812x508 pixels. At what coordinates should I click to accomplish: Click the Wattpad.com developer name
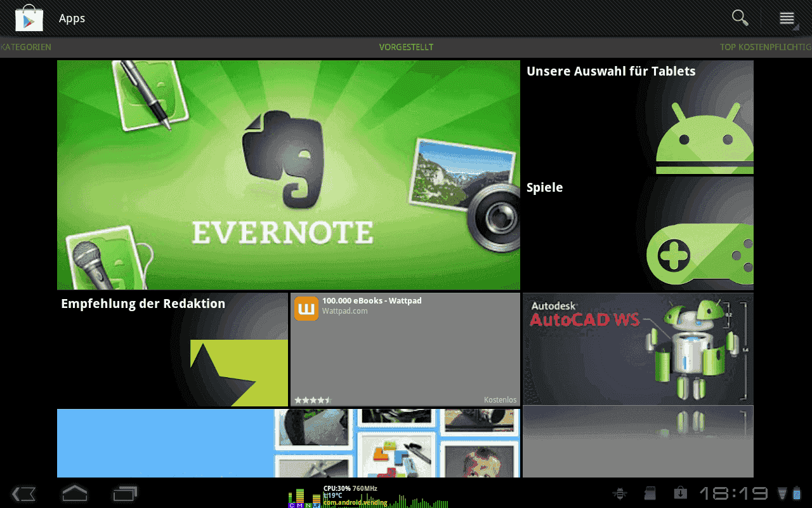point(344,311)
